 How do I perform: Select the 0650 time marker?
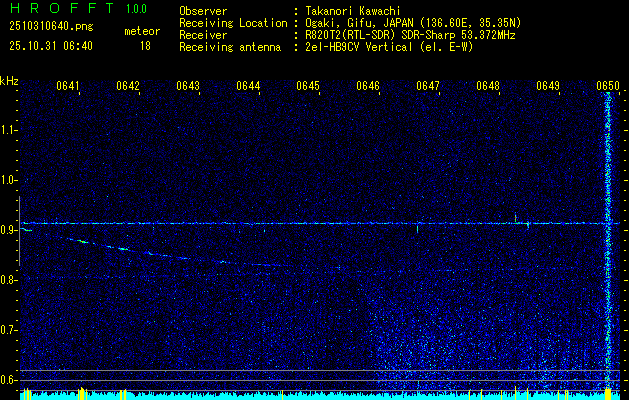pyautogui.click(x=608, y=86)
